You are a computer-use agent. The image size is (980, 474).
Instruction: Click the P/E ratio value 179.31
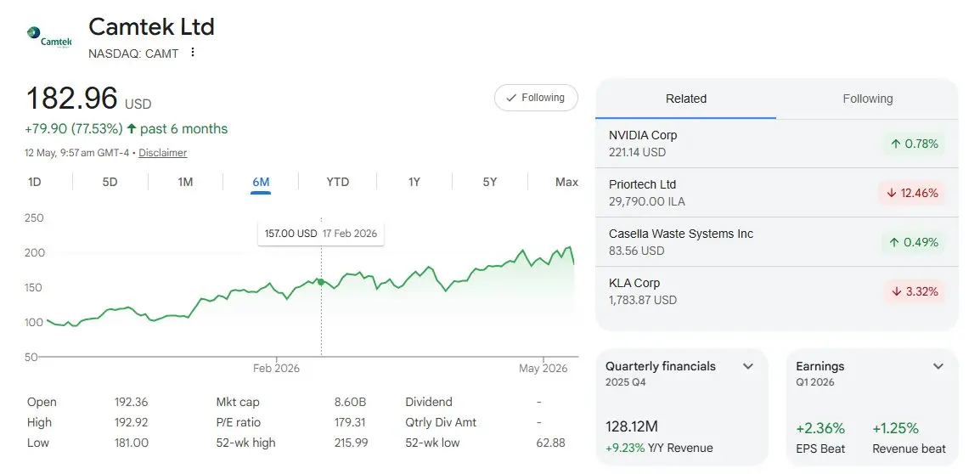tap(350, 423)
